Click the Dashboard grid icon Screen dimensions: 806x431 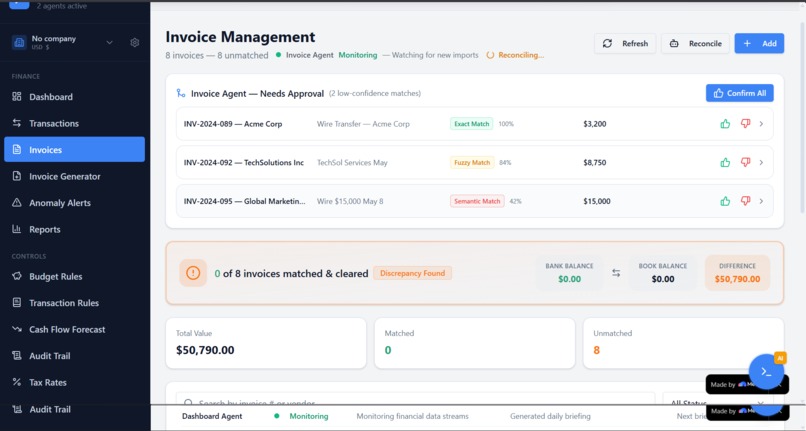coord(17,96)
